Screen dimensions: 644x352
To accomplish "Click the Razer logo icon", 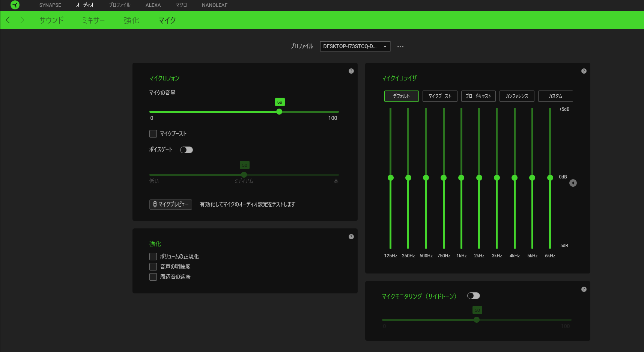I will coord(15,5).
